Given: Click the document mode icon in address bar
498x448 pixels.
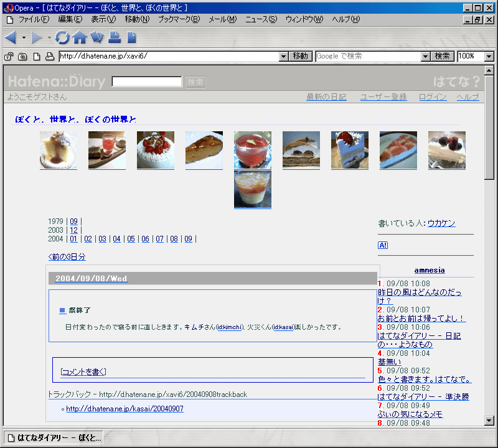Looking at the screenshot, I should [37, 57].
